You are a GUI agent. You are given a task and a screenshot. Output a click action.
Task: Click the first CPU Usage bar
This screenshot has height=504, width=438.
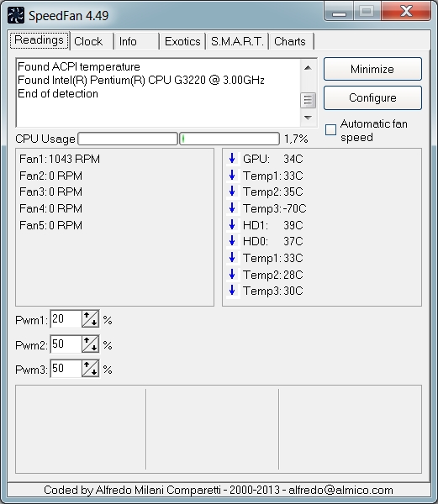click(128, 139)
